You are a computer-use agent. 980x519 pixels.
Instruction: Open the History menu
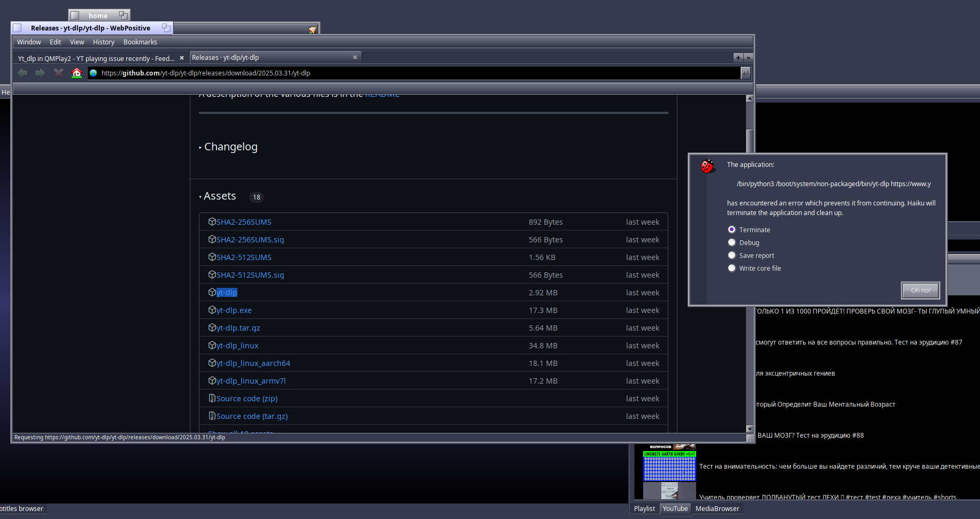(x=104, y=42)
